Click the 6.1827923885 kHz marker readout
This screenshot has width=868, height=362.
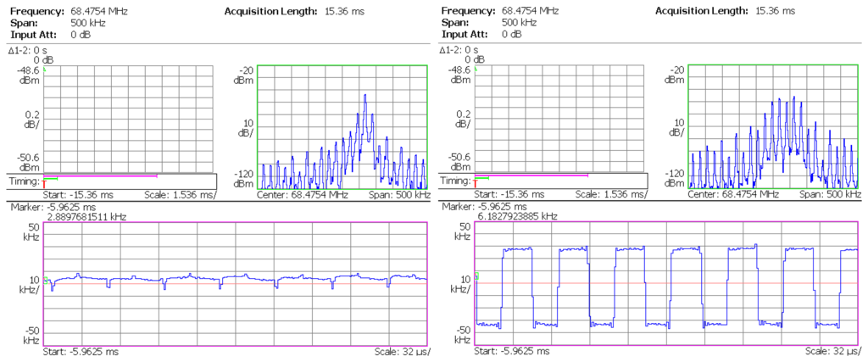[x=517, y=217]
